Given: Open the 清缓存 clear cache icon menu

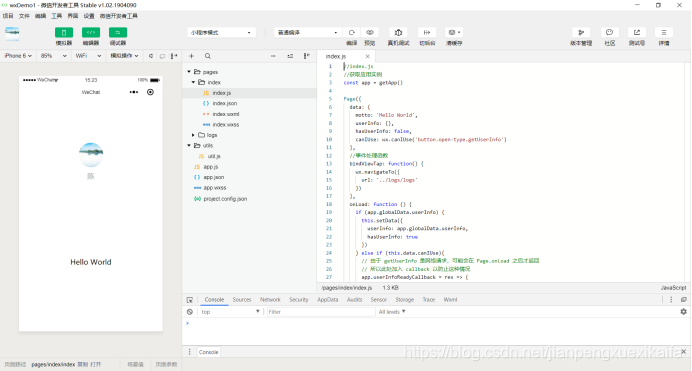Looking at the screenshot, I should click(454, 33).
